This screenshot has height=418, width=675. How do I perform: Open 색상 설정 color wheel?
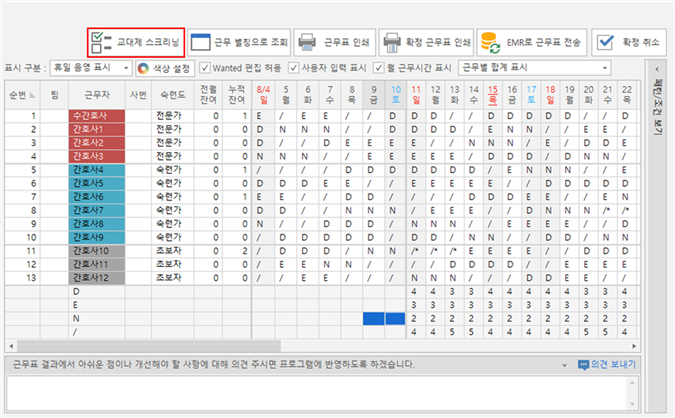pos(144,69)
